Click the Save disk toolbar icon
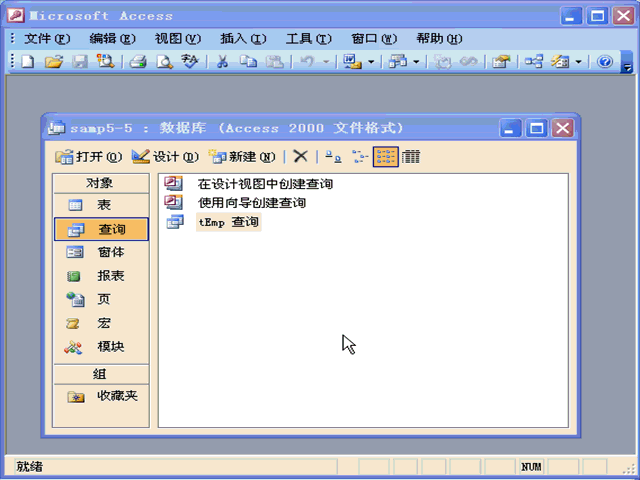The width and height of the screenshot is (640, 480). (x=80, y=62)
